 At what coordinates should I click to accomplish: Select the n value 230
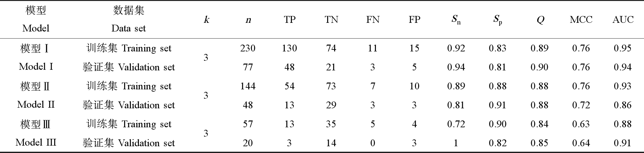[248, 48]
